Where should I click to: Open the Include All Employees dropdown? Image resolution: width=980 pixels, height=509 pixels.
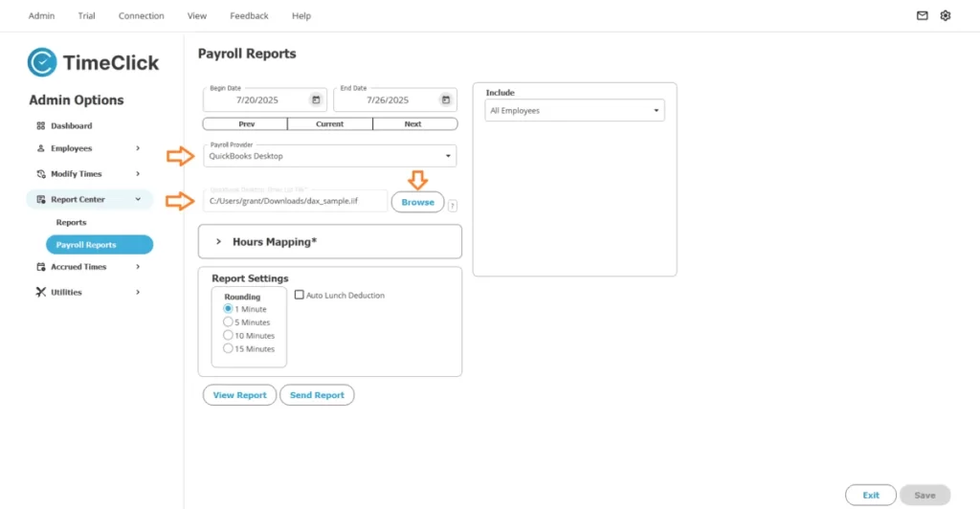(x=574, y=111)
